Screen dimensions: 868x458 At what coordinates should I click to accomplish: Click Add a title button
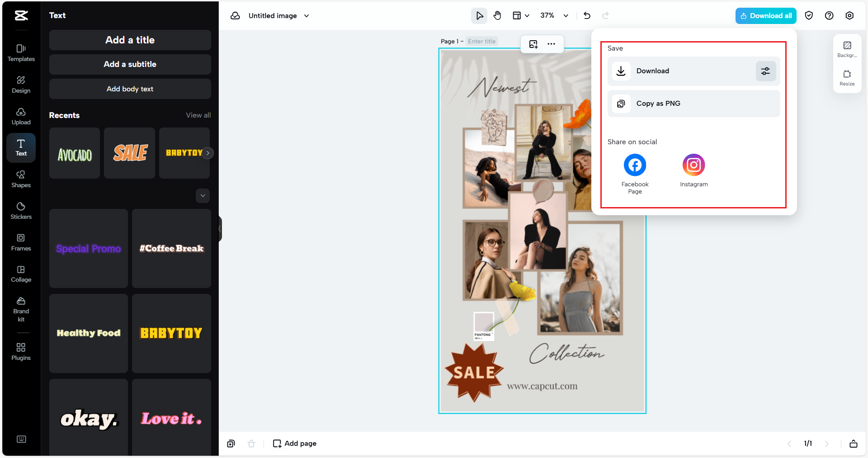coord(130,40)
